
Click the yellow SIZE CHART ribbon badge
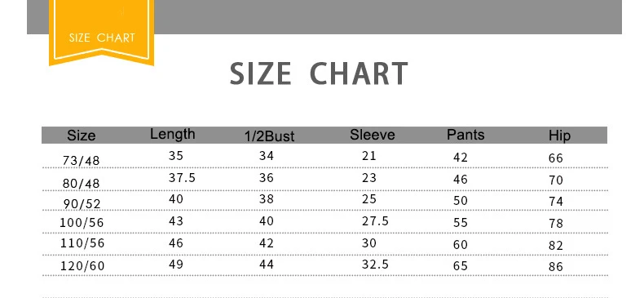[x=101, y=32]
